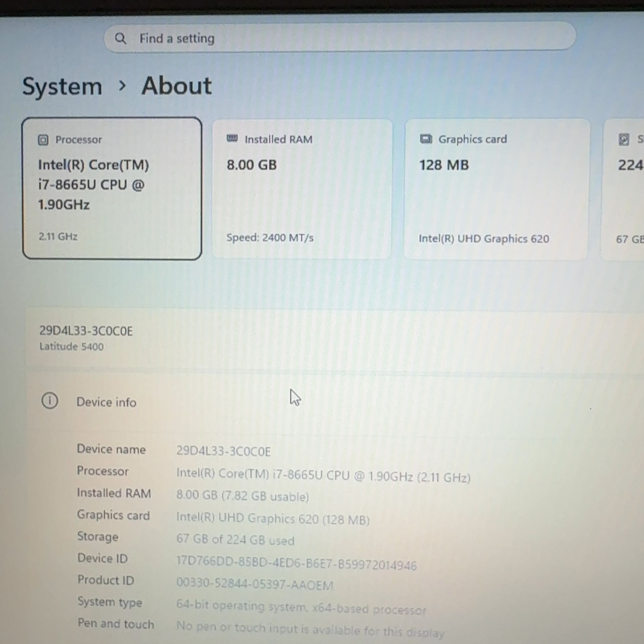Click the Graphics card monitor icon
This screenshot has height=644, width=644.
click(x=426, y=139)
